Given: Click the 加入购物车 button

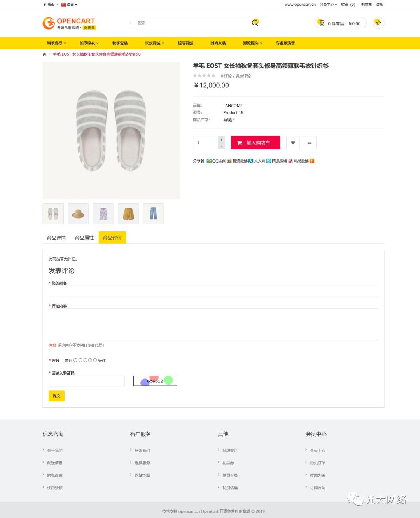Looking at the screenshot, I should click(255, 143).
